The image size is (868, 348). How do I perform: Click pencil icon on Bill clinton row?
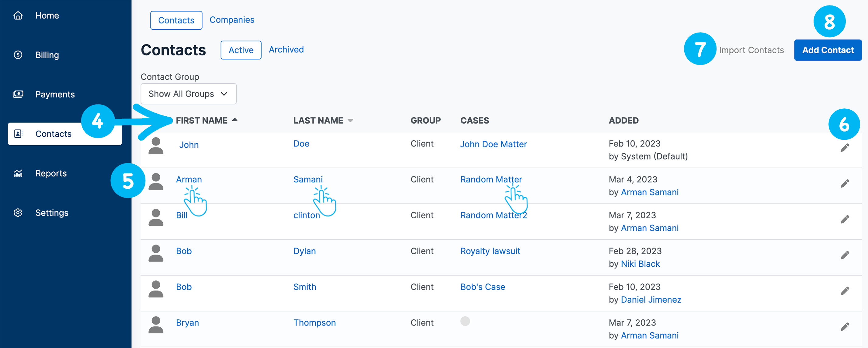coord(844,220)
